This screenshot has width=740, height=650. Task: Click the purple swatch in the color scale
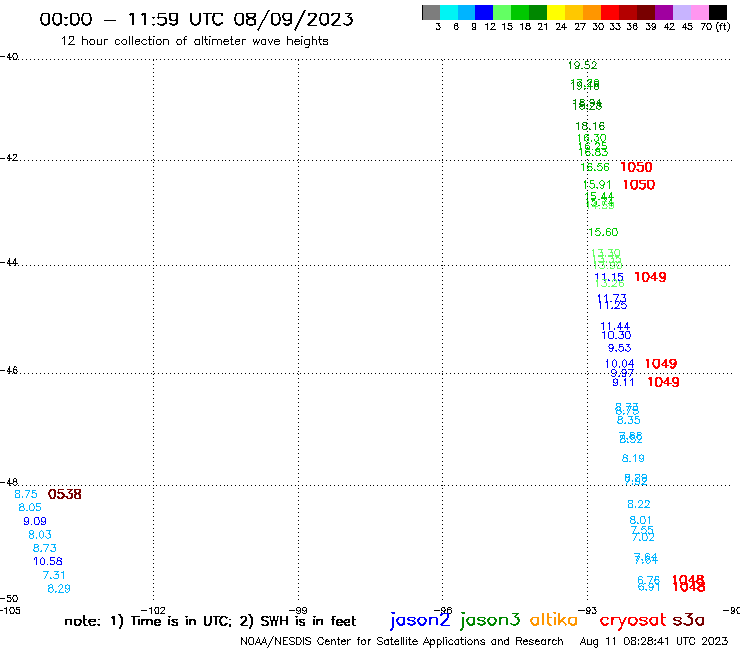[664, 12]
